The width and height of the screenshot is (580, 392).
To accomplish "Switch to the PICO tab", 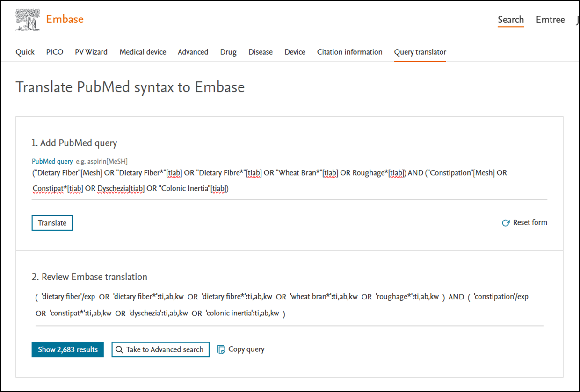I will [55, 52].
